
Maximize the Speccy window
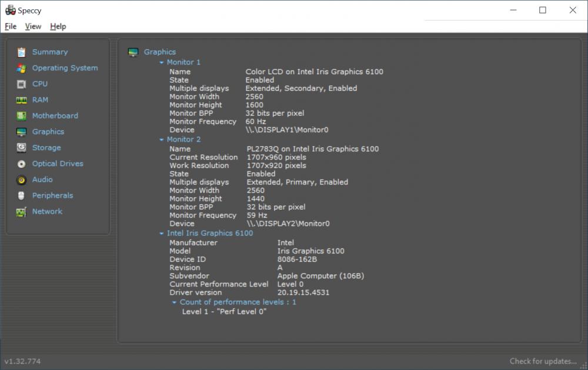[x=543, y=10]
